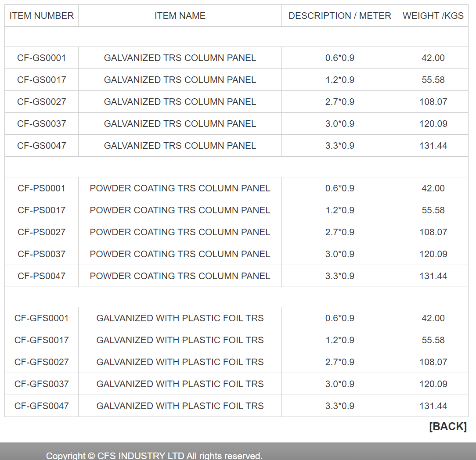Click the DESCRIPTION / METER header
The image size is (476, 460).
(339, 16)
